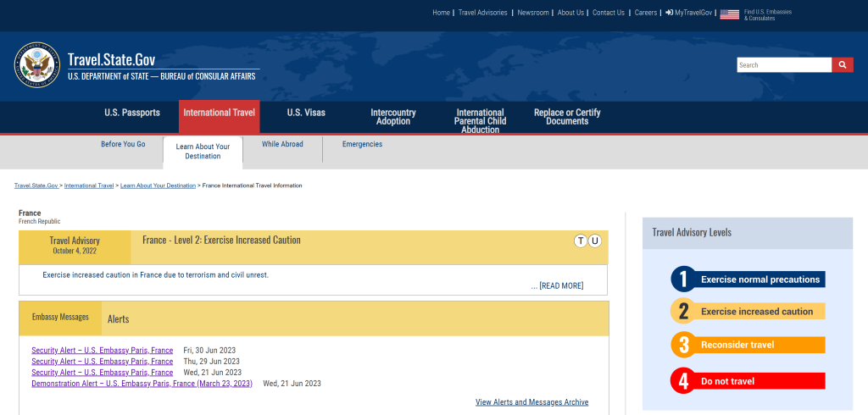Click the Embassy Messages label box

tap(60, 318)
